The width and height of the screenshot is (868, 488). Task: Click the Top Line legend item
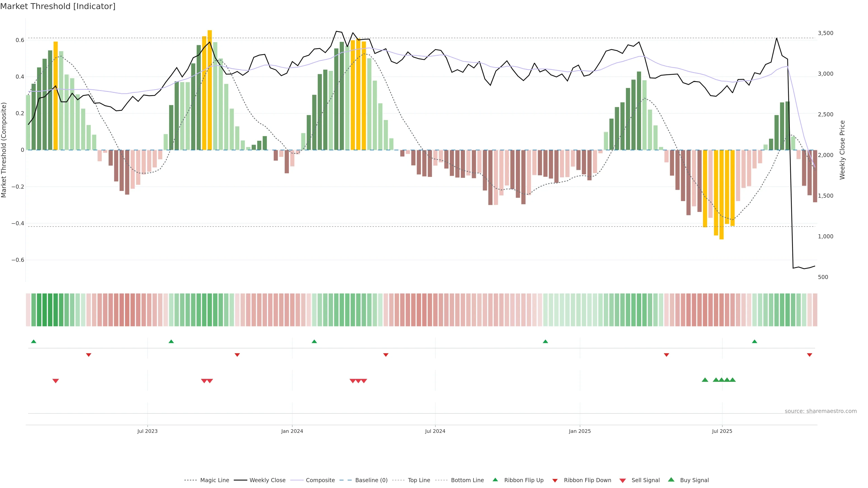419,480
